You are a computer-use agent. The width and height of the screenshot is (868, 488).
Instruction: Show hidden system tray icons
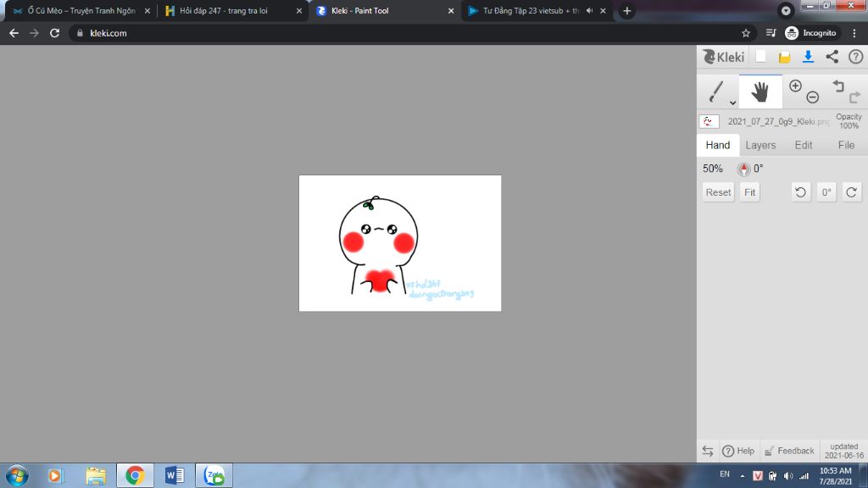click(x=743, y=475)
